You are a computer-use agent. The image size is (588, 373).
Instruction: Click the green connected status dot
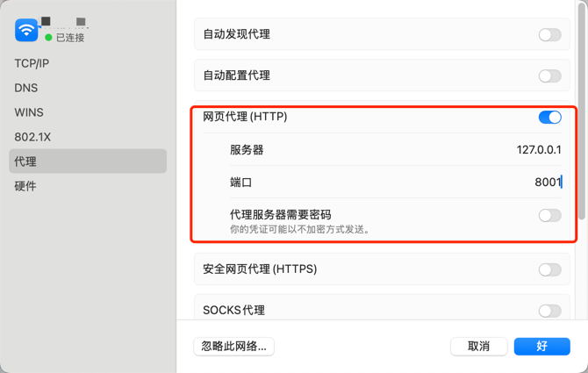49,38
